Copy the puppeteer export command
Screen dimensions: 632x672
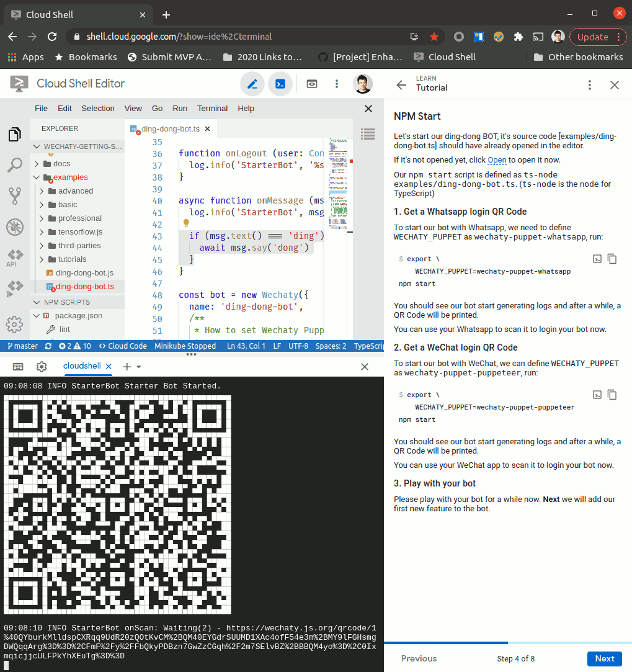pyautogui.click(x=612, y=395)
